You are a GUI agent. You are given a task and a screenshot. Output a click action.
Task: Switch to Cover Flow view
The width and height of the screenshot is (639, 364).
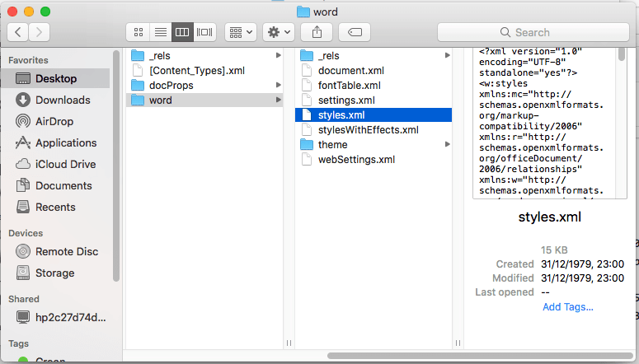pos(204,32)
